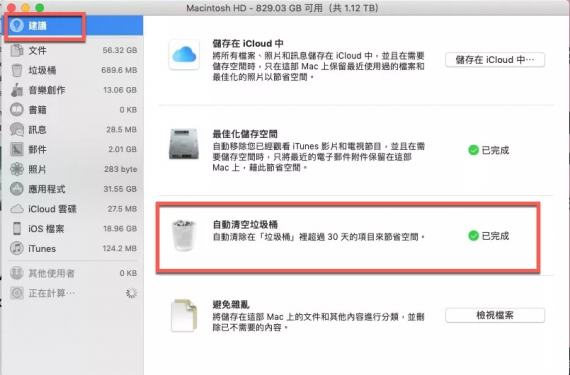The height and width of the screenshot is (375, 570).
Task: Select the 18.96 GB value for iOS 檔案
Action: (x=120, y=229)
